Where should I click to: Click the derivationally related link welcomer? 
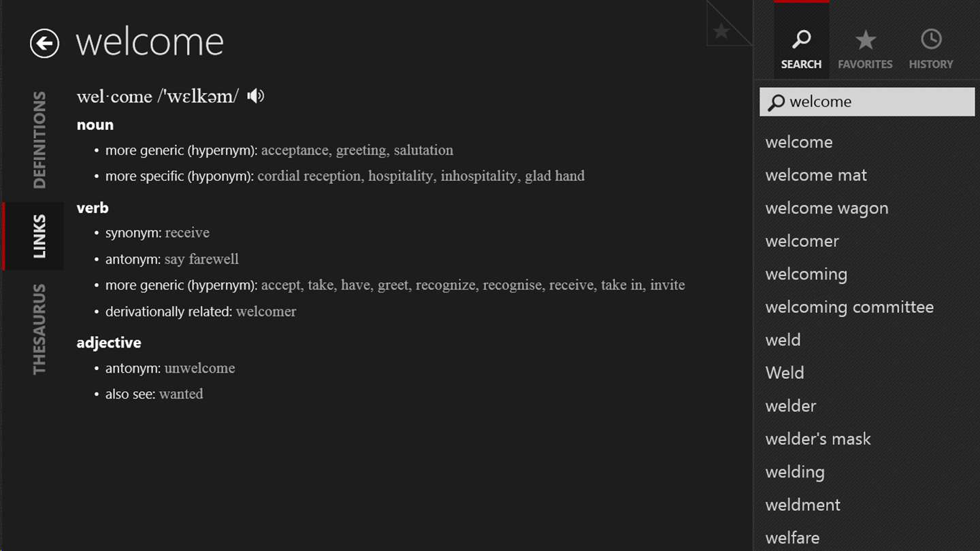point(266,312)
